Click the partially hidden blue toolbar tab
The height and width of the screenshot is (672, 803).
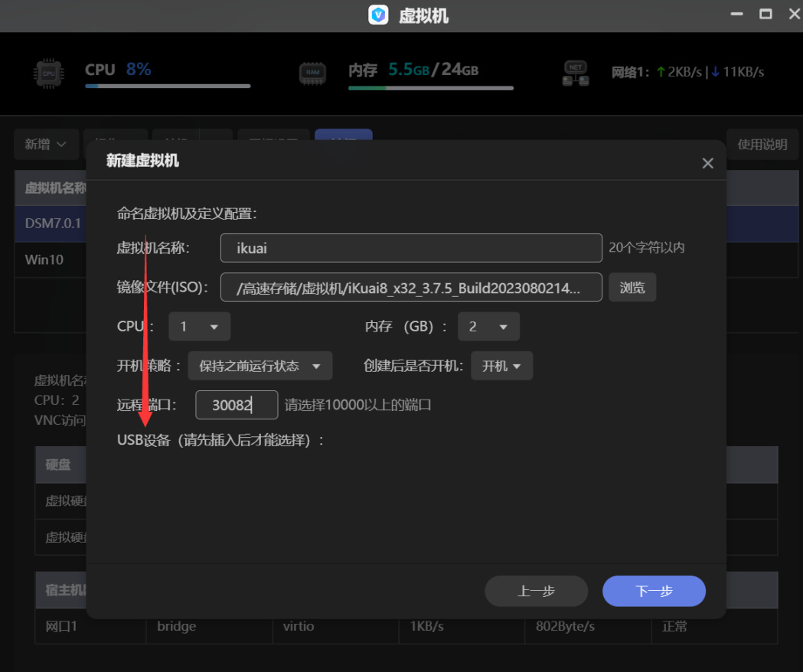pyautogui.click(x=343, y=134)
